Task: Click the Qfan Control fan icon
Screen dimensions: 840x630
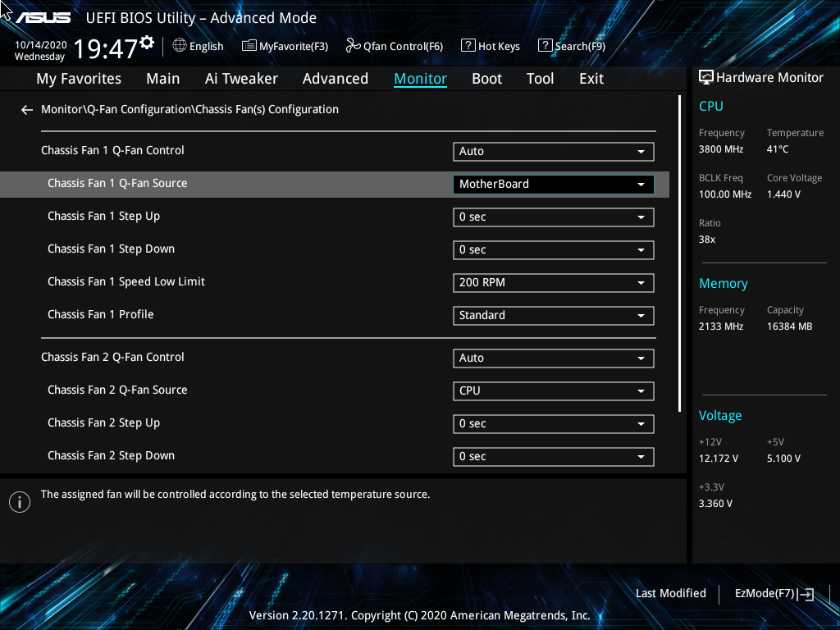Action: tap(353, 46)
